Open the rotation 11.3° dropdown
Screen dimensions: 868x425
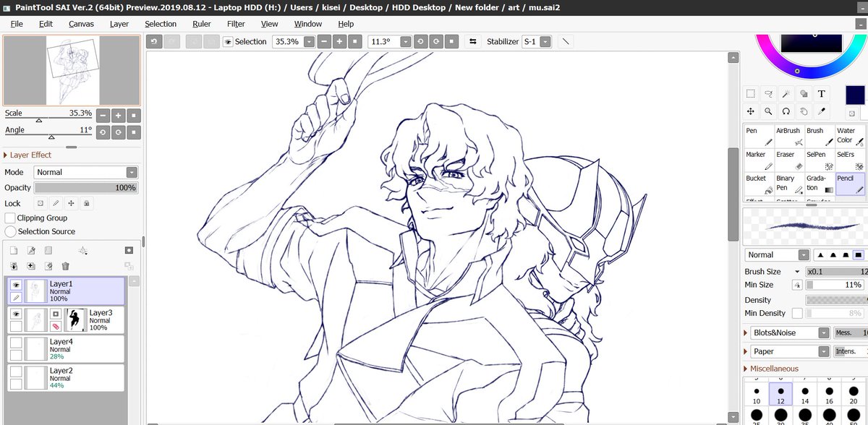click(x=405, y=42)
